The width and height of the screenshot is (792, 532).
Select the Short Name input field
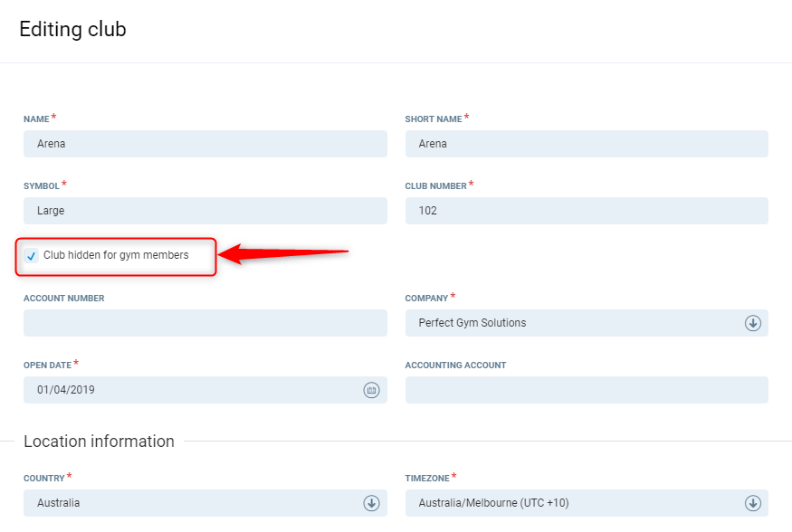tap(586, 144)
